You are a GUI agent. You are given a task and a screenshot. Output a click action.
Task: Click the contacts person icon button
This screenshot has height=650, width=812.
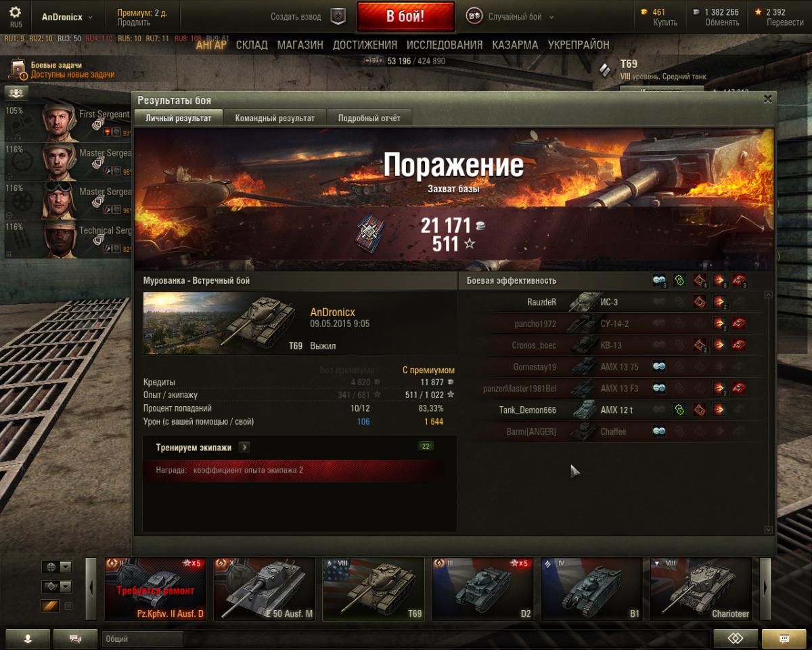pos(28,638)
